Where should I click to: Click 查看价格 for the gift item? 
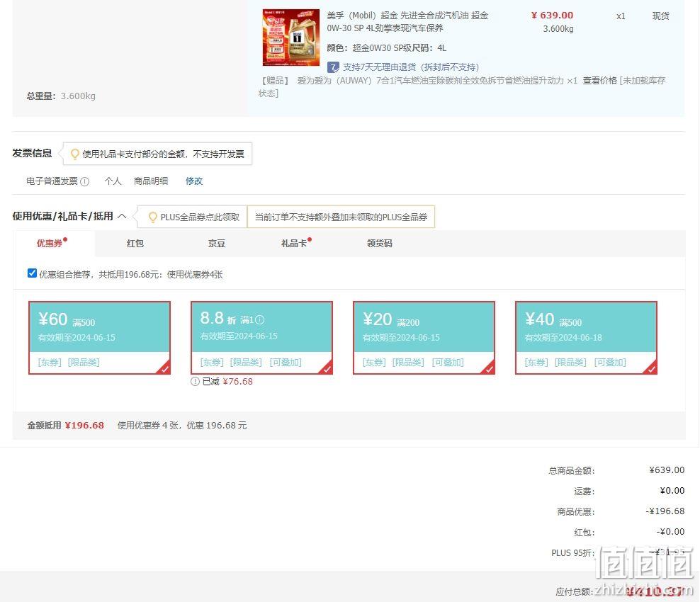599,80
